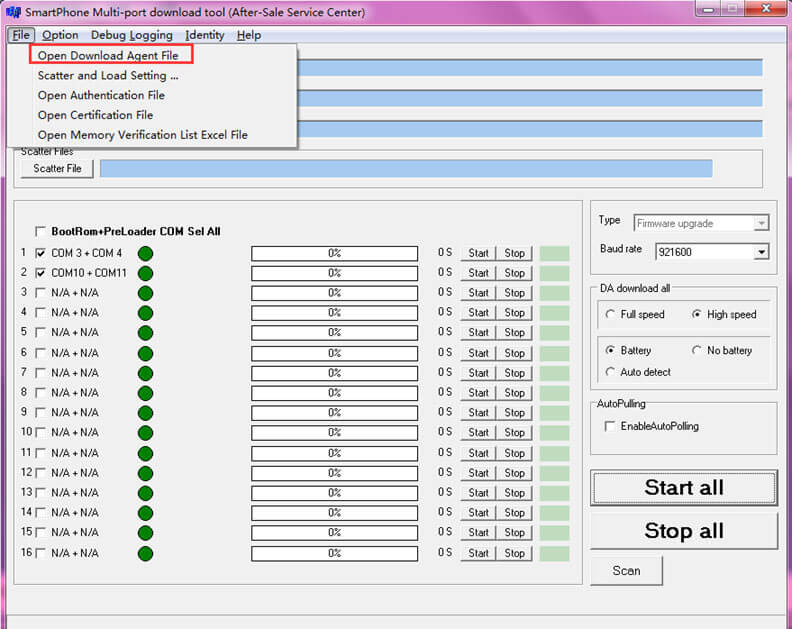Choose Open Certification File
The width and height of the screenshot is (792, 629).
95,115
